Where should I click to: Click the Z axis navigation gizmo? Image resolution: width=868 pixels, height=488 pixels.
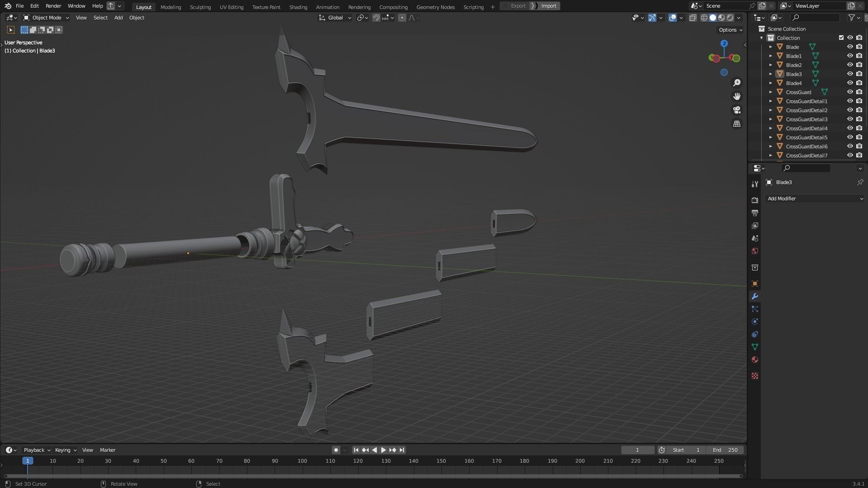click(x=724, y=43)
